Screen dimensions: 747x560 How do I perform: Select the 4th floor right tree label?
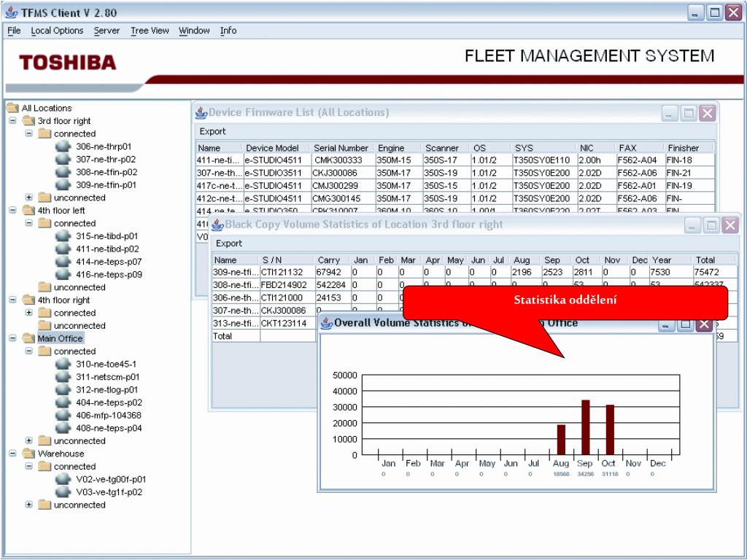click(x=64, y=300)
